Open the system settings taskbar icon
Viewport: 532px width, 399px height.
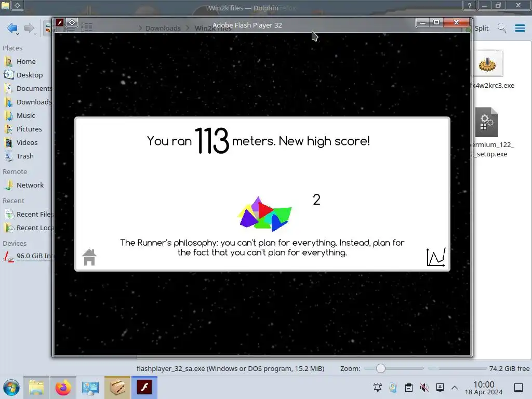click(x=90, y=388)
